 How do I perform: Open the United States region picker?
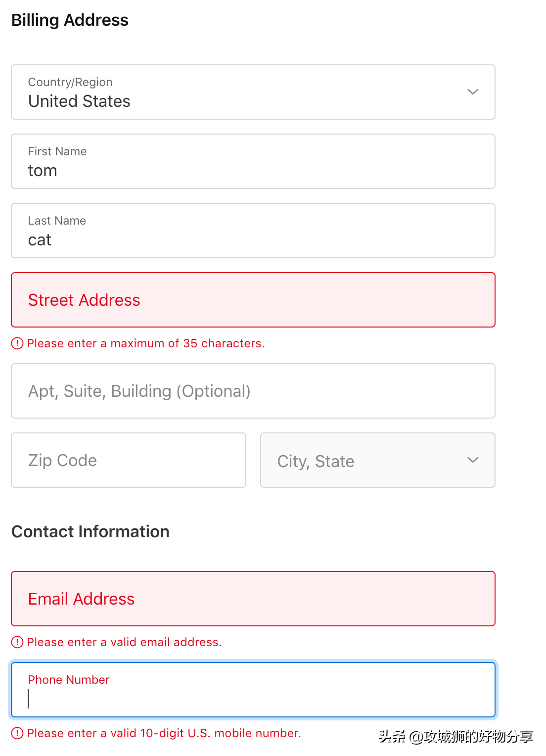coord(253,92)
